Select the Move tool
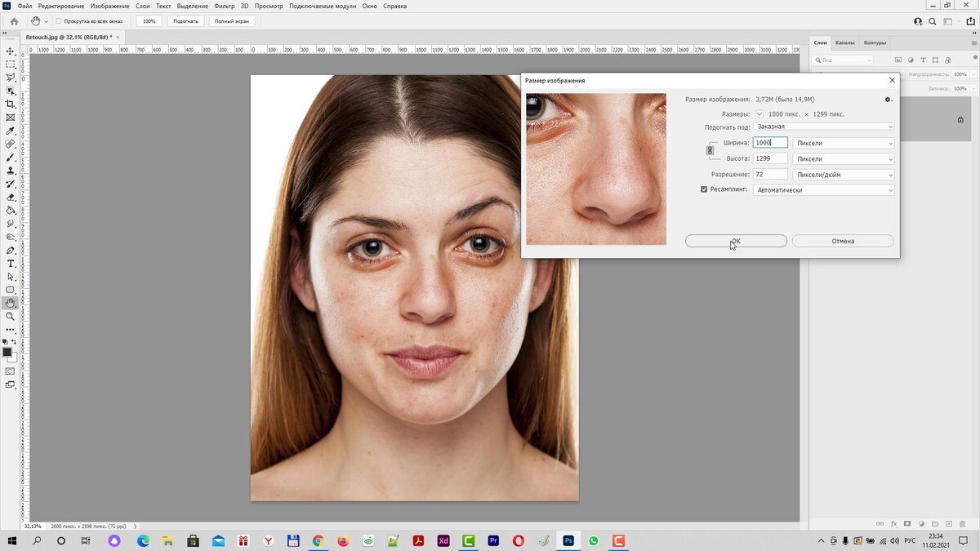980x551 pixels. point(11,51)
